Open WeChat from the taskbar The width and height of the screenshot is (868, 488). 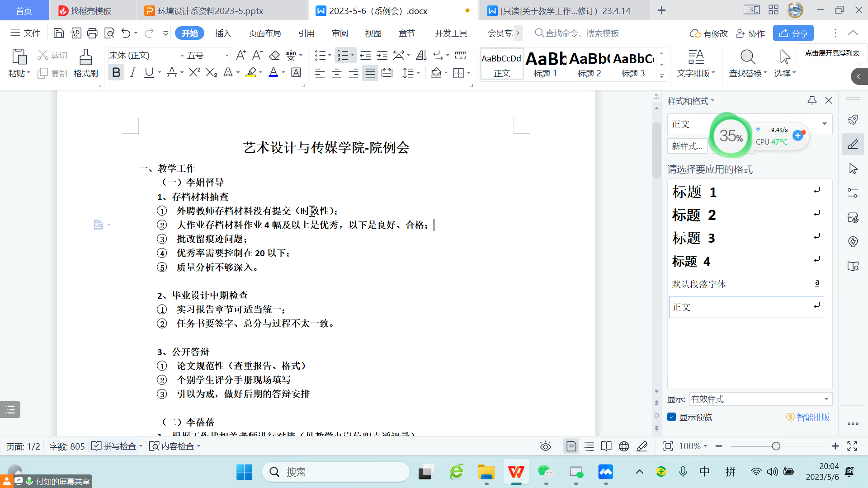[545, 472]
